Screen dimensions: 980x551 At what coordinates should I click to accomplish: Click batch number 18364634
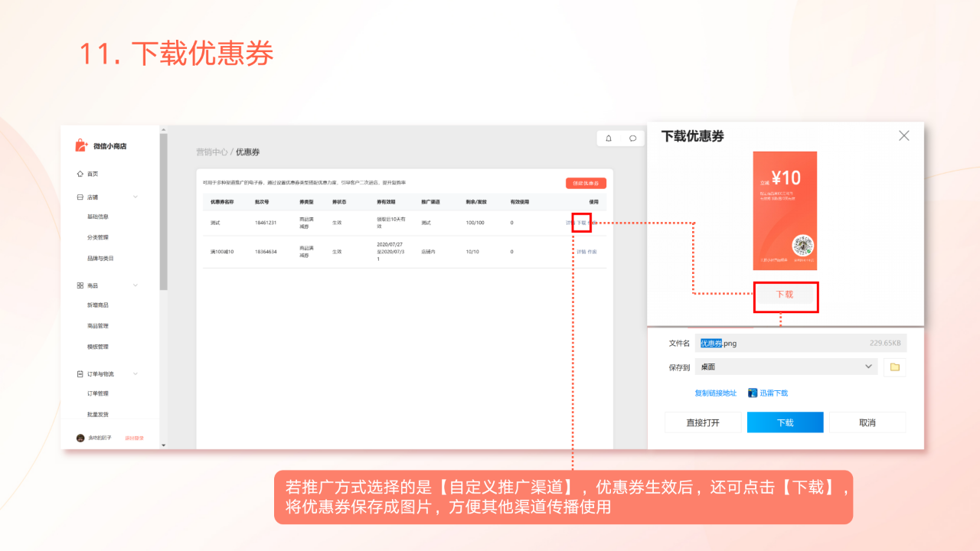coord(266,252)
